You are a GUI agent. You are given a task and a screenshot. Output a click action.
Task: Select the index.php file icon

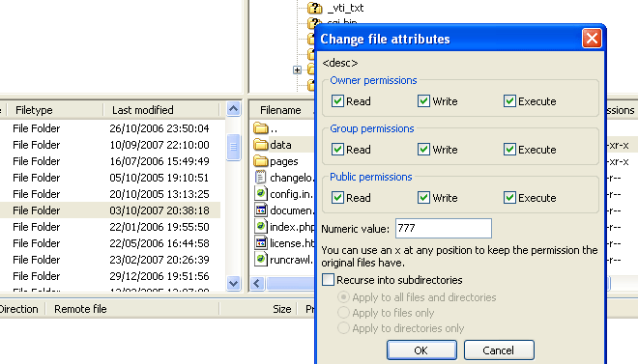click(x=260, y=226)
